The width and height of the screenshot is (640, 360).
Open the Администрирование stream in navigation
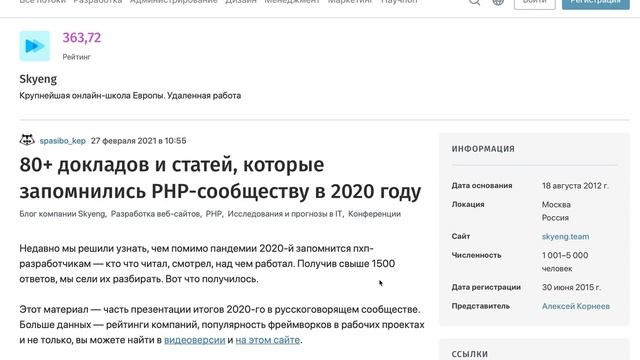[173, 2]
